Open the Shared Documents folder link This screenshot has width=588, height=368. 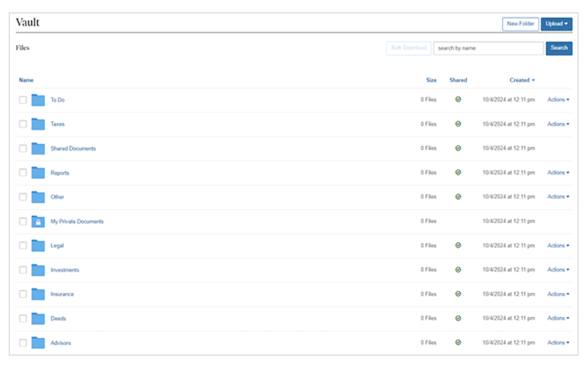coord(73,149)
